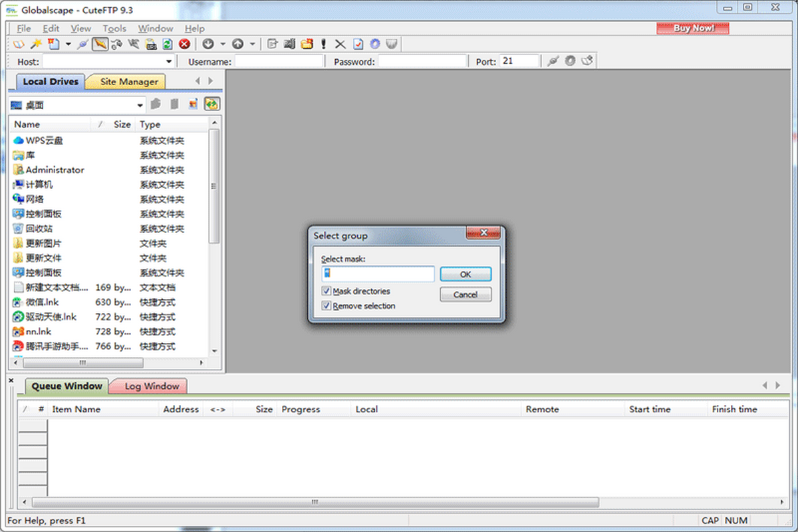The image size is (798, 532).
Task: Uncheck the Mask directories checkbox
Action: click(x=327, y=291)
